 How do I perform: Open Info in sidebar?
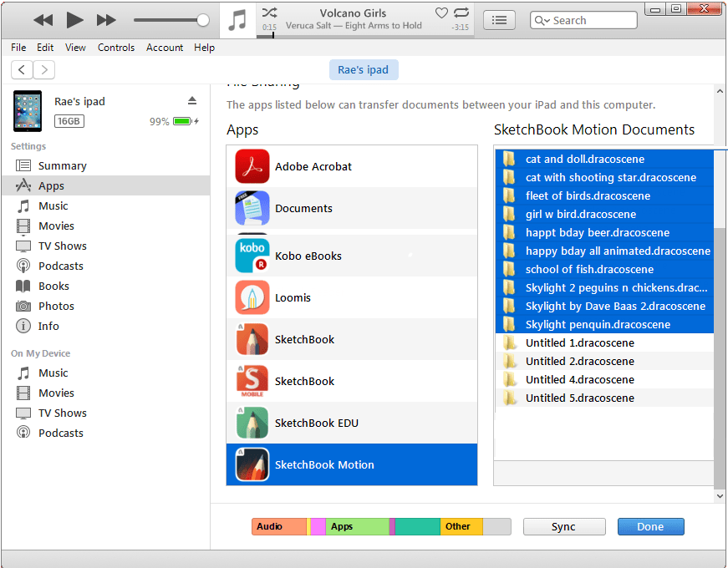(106, 326)
